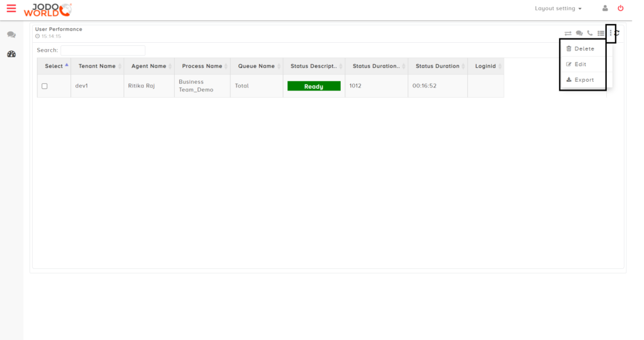Image resolution: width=644 pixels, height=340 pixels.
Task: Click the red power logout icon
Action: point(621,8)
